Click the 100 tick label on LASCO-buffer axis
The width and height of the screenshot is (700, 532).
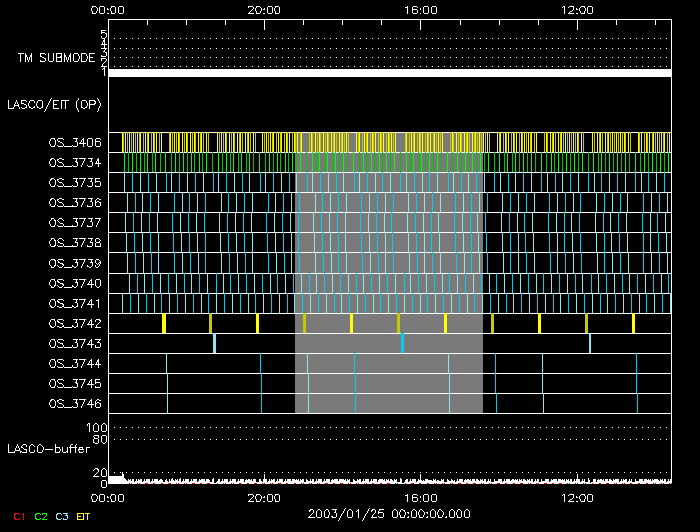pyautogui.click(x=98, y=428)
